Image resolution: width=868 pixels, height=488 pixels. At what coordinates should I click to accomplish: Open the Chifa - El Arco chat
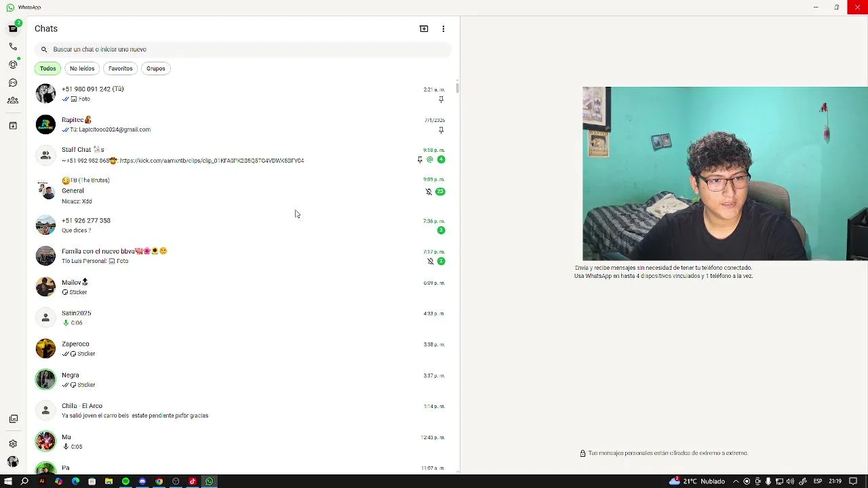point(243,411)
